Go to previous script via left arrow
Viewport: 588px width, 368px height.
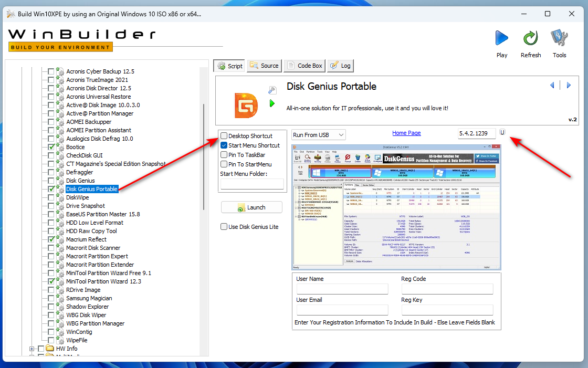[552, 85]
